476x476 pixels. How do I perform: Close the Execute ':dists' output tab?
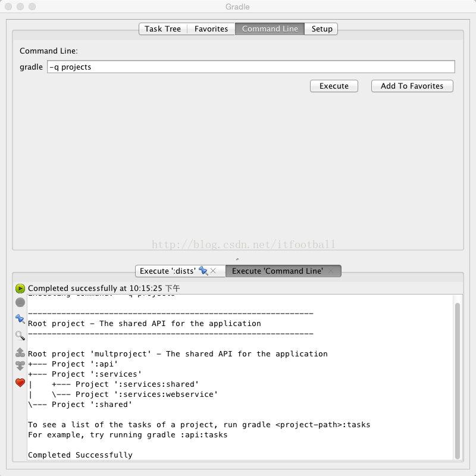click(213, 271)
